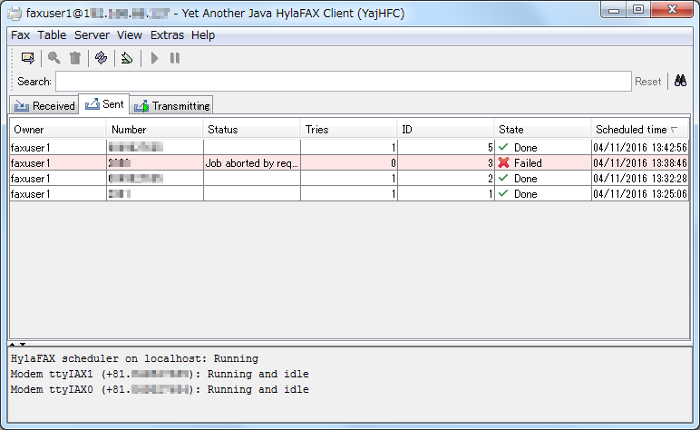
Task: Click the refresh toolbar icon
Action: point(101,58)
